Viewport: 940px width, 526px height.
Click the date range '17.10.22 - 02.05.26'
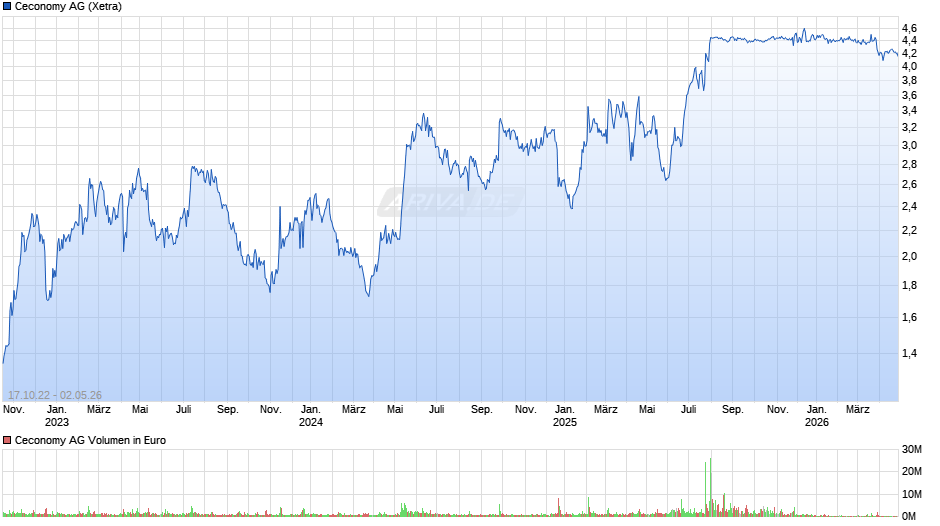(55, 395)
